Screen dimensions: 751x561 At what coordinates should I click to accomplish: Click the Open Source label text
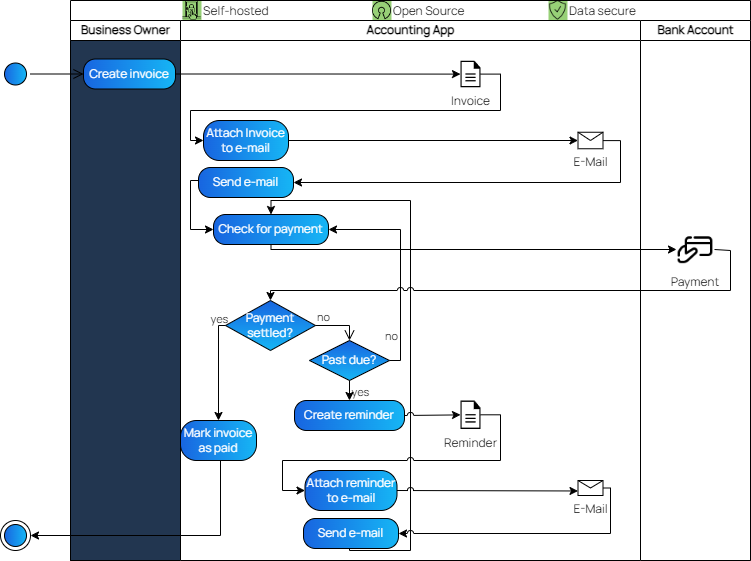[x=428, y=11]
